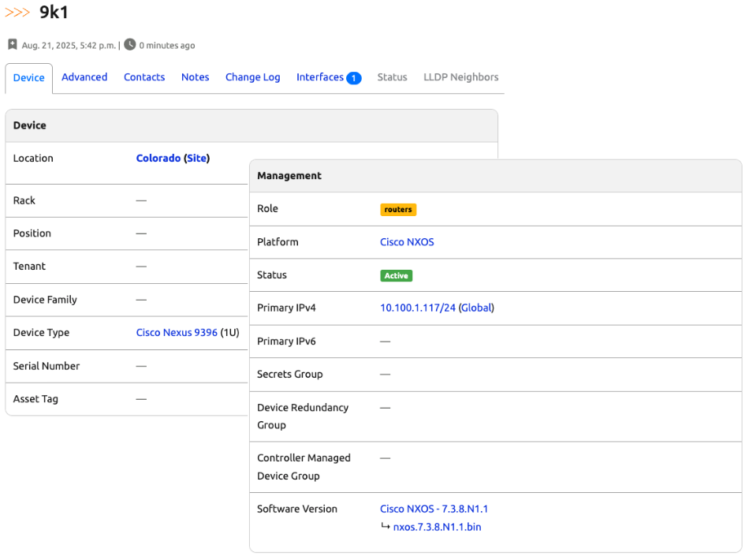Open the Cisco NXOS platform link

coord(407,242)
